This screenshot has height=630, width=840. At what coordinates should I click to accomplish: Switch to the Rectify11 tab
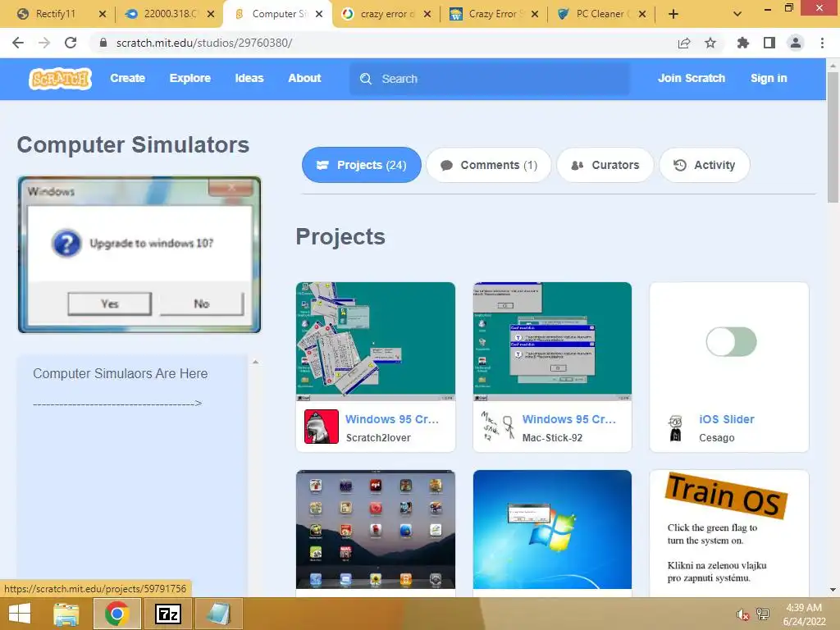[56, 14]
